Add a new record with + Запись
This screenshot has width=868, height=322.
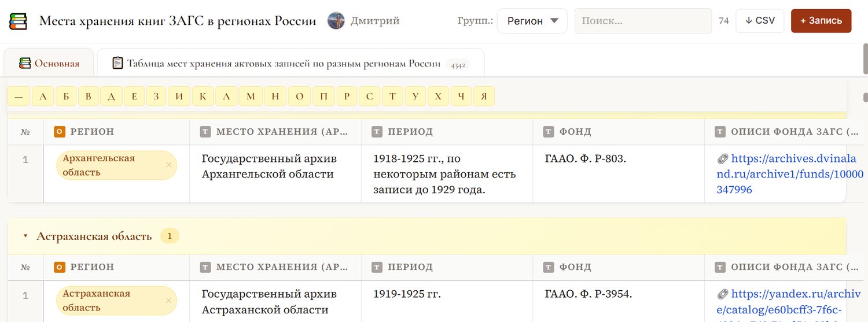click(x=821, y=21)
